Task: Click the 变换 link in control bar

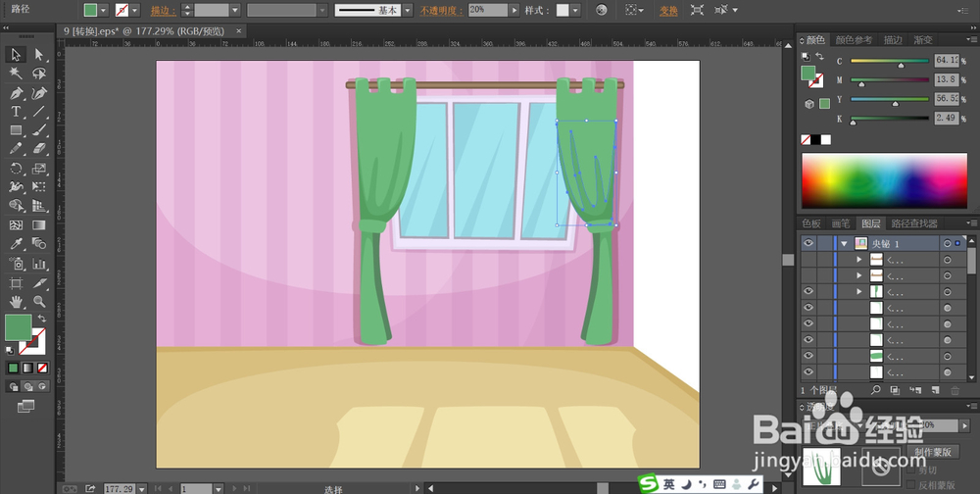Action: coord(668,10)
